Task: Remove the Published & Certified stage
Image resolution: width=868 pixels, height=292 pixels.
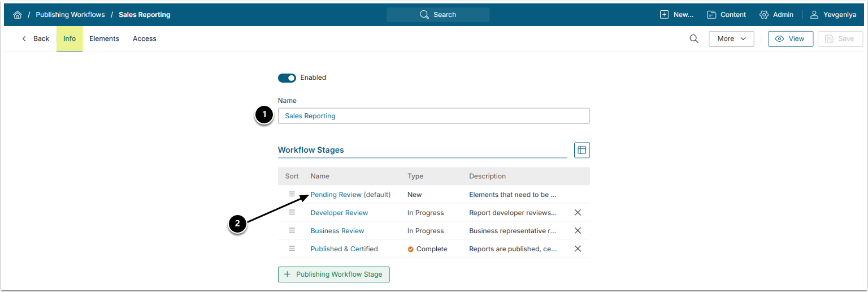Action: point(578,249)
